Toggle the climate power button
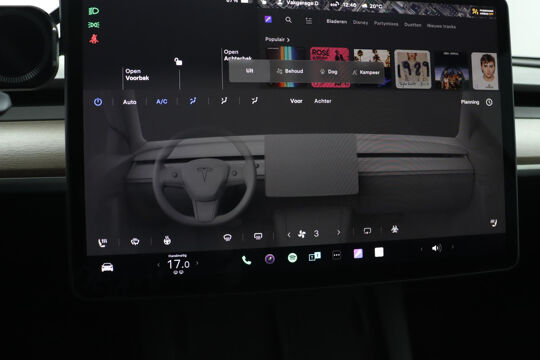The height and width of the screenshot is (360, 540). (98, 102)
